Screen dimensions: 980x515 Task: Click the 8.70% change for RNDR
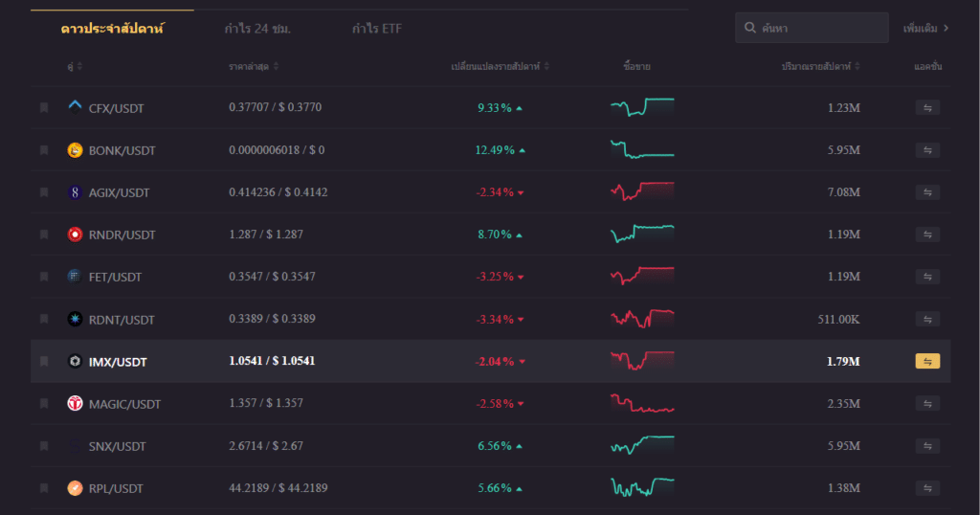tap(495, 235)
